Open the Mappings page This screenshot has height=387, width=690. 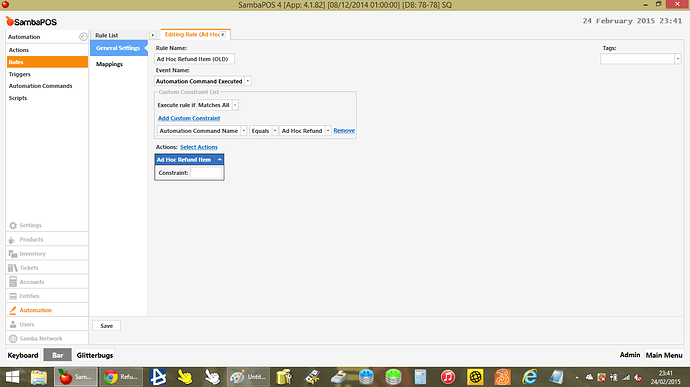click(x=110, y=64)
